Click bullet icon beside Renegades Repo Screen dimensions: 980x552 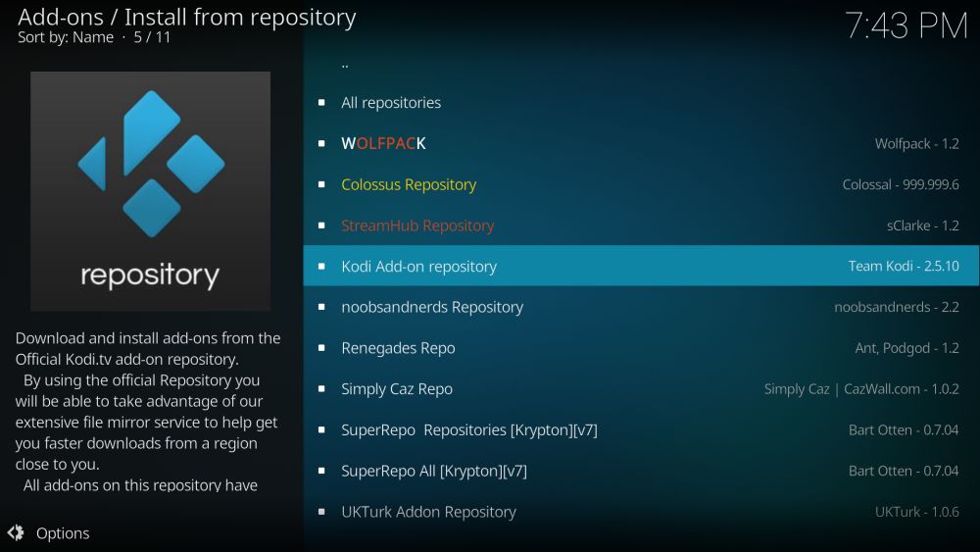[x=321, y=348]
